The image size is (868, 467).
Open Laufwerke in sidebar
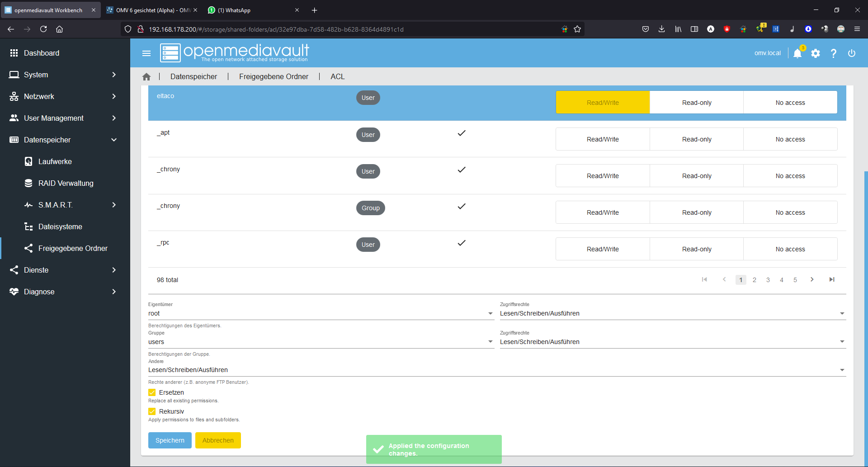(65, 161)
